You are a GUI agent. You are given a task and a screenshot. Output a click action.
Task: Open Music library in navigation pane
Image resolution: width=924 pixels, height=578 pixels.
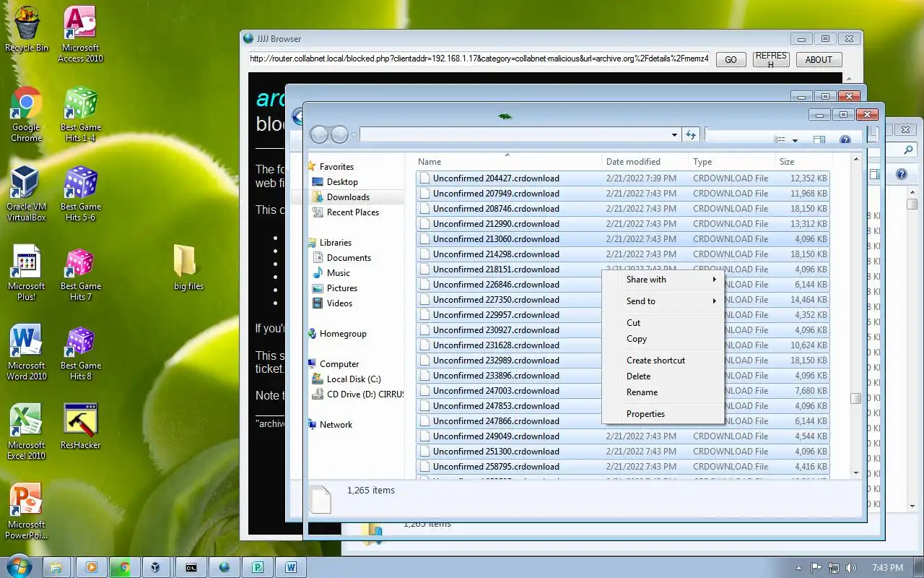pyautogui.click(x=338, y=273)
